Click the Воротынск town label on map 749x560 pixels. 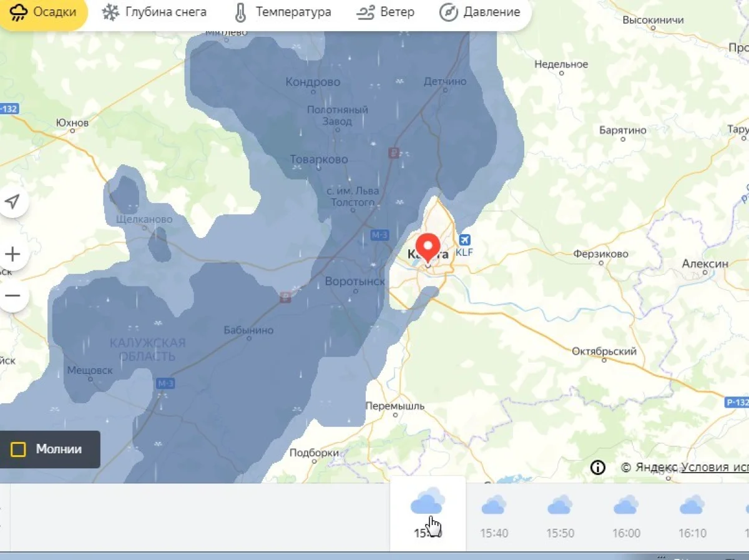tap(355, 282)
